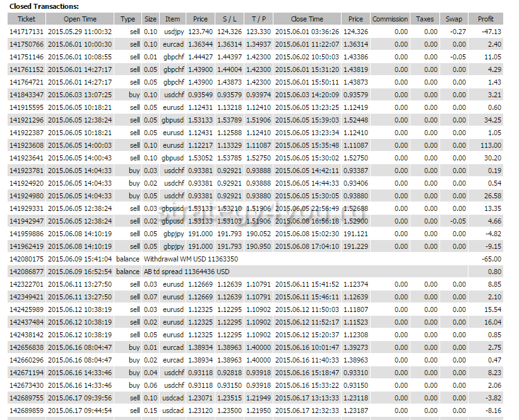
Task: Click the Profit column header
Action: pyautogui.click(x=486, y=19)
